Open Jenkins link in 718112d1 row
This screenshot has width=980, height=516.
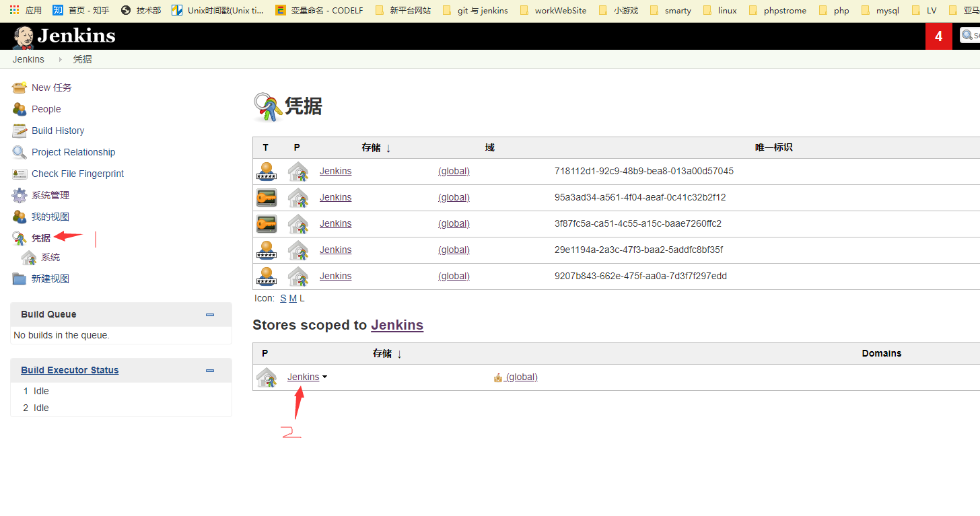(335, 172)
